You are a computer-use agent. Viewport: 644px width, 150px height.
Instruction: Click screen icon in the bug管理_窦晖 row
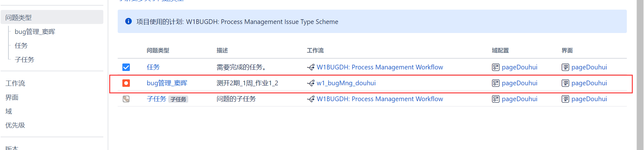(x=565, y=83)
